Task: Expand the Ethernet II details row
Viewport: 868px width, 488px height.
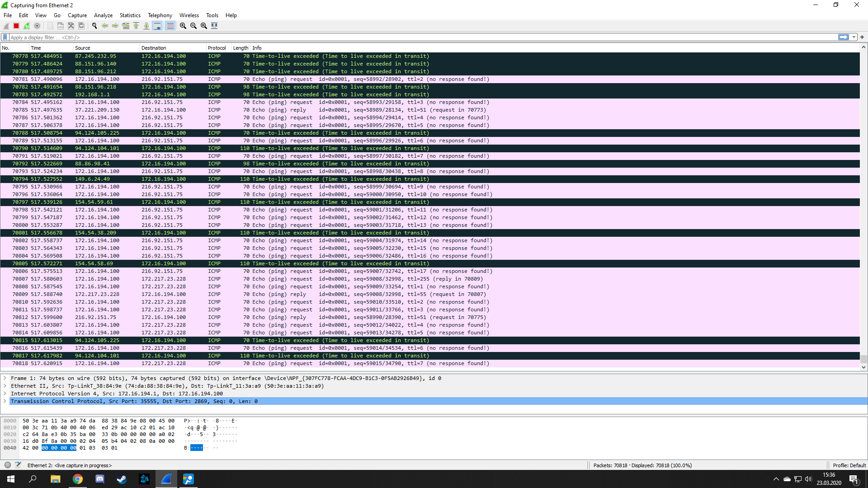Action: (5, 386)
